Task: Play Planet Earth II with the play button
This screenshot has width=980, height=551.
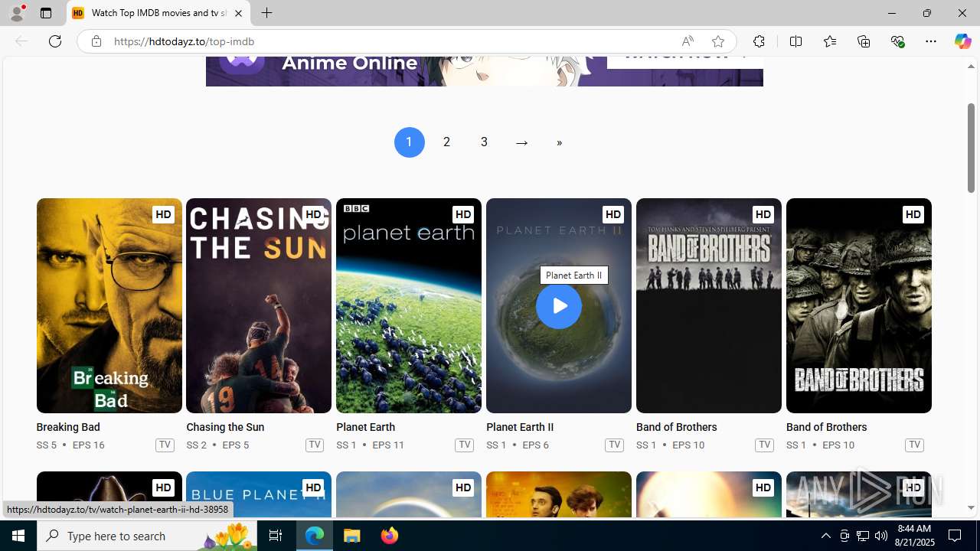Action: (x=559, y=306)
